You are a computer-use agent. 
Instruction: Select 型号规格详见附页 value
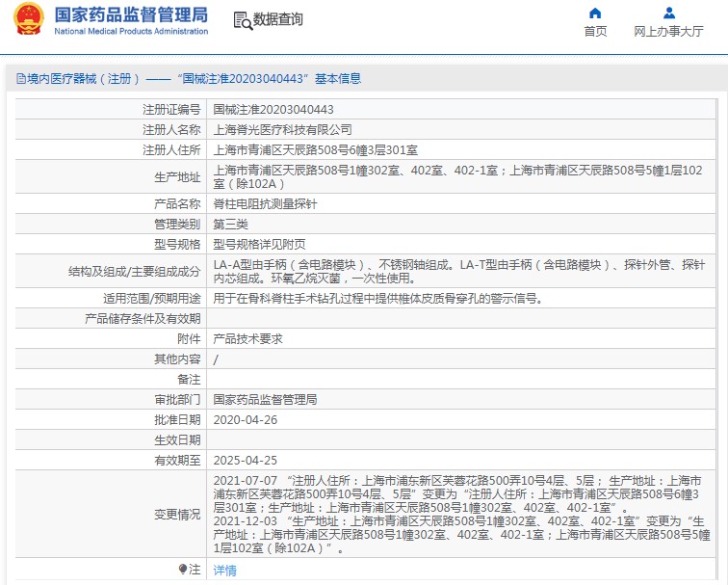[259, 245]
